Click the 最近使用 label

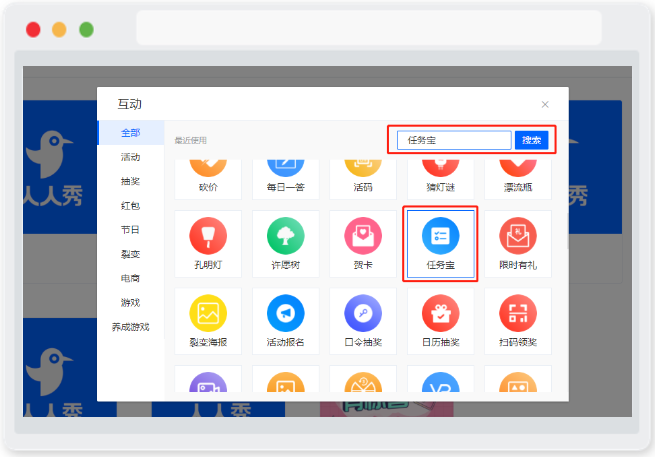pos(190,140)
